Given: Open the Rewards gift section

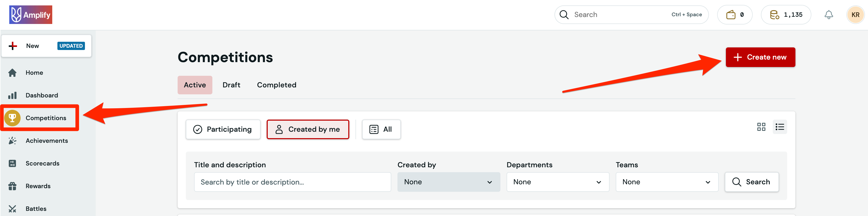Looking at the screenshot, I should point(38,186).
